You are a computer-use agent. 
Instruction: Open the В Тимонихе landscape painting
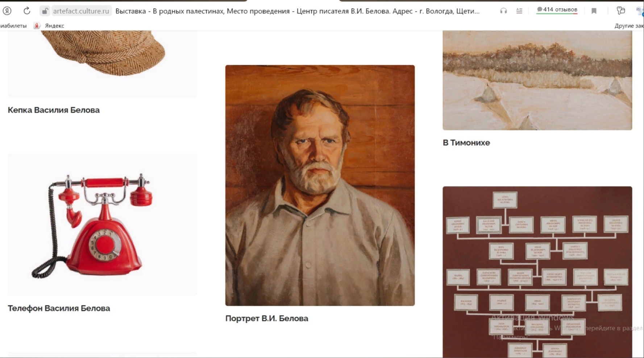pyautogui.click(x=537, y=80)
